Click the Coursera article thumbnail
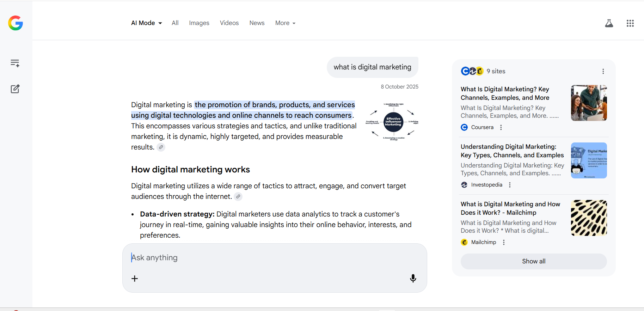Viewport: 644px width, 311px height. pos(589,103)
